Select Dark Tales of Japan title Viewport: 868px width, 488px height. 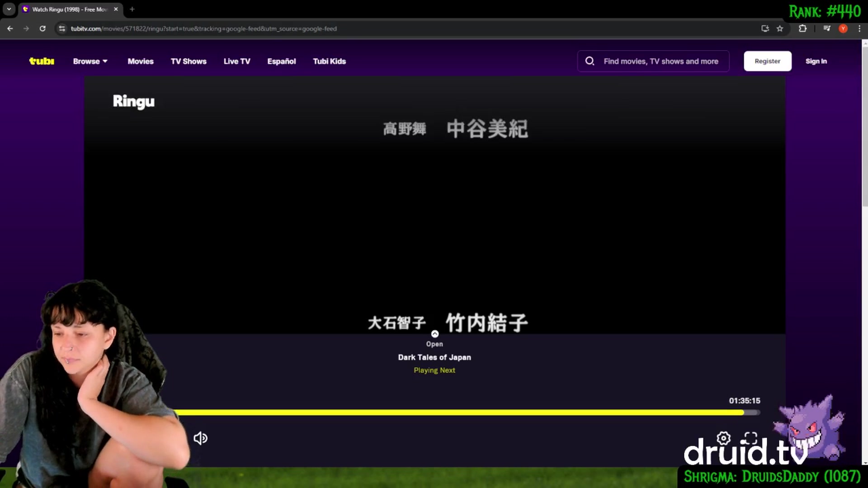[x=434, y=357]
